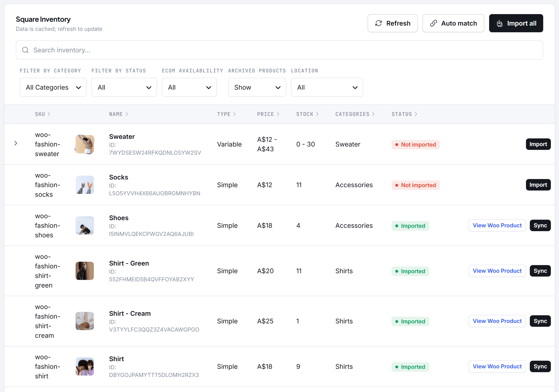This screenshot has width=559, height=392.
Task: Click the refresh arrows icon
Action: [378, 23]
